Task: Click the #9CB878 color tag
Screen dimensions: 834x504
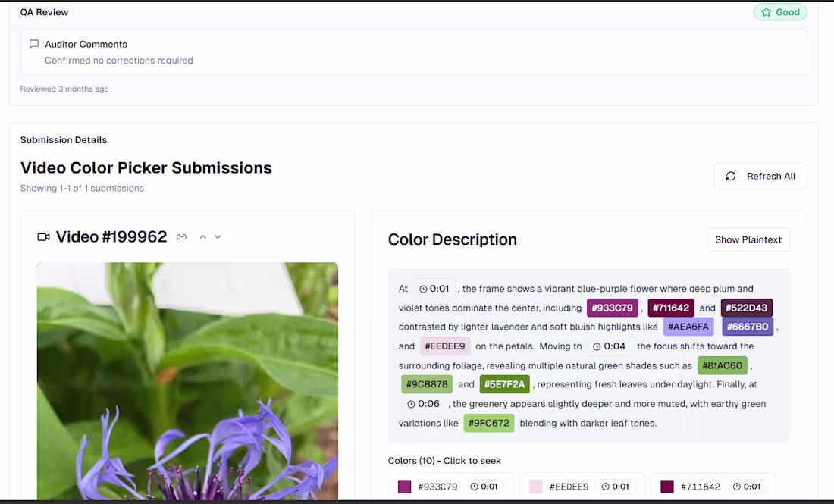Action: point(427,384)
